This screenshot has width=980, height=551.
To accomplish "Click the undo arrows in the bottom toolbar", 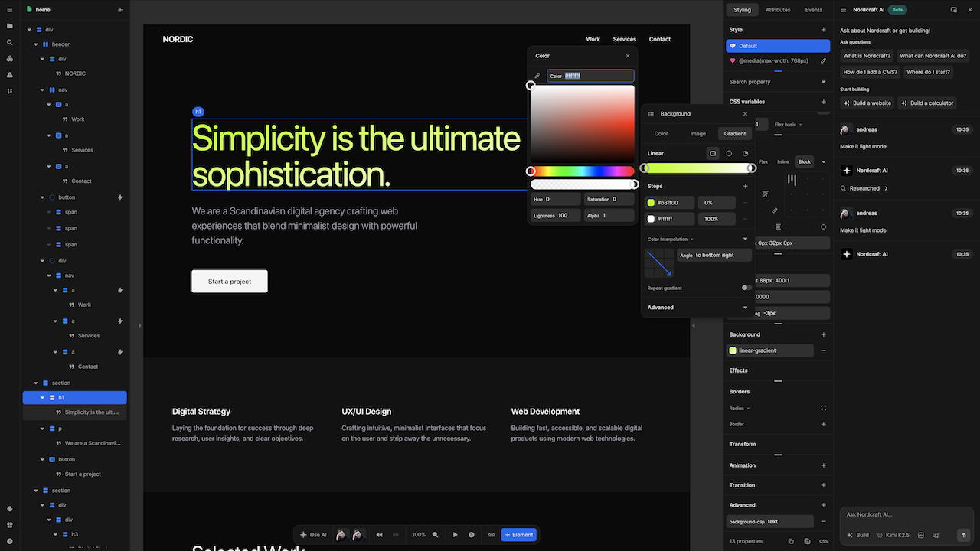I will pyautogui.click(x=380, y=535).
